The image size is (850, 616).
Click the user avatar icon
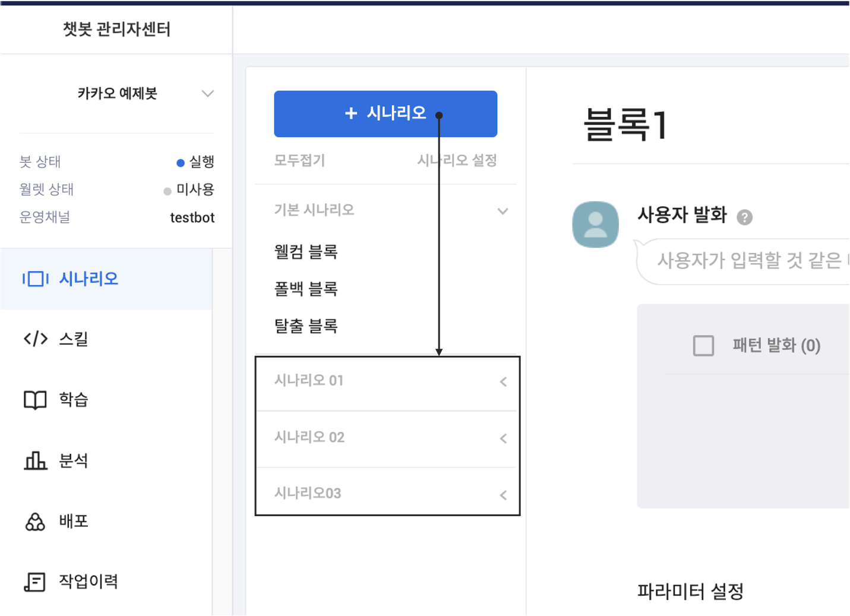(x=595, y=225)
